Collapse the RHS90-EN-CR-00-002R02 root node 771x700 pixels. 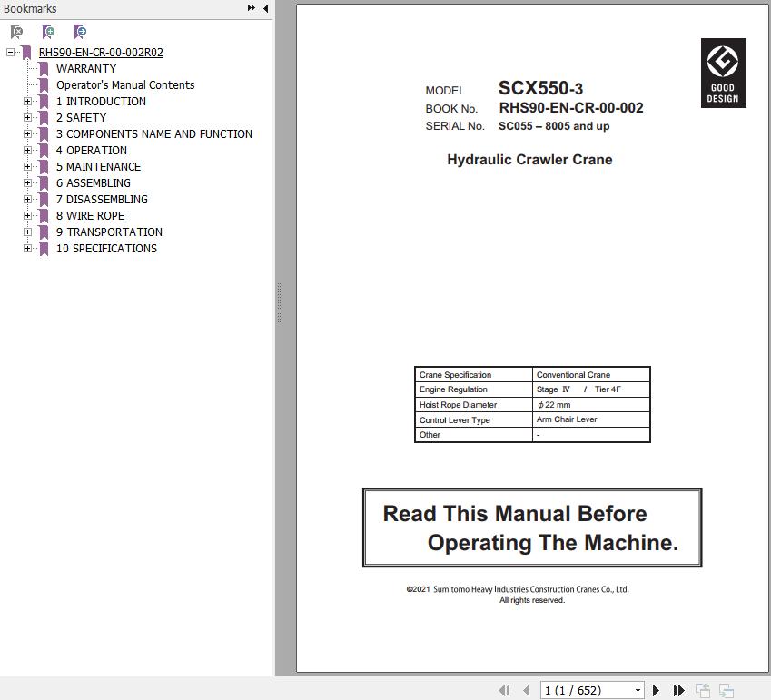[10, 52]
